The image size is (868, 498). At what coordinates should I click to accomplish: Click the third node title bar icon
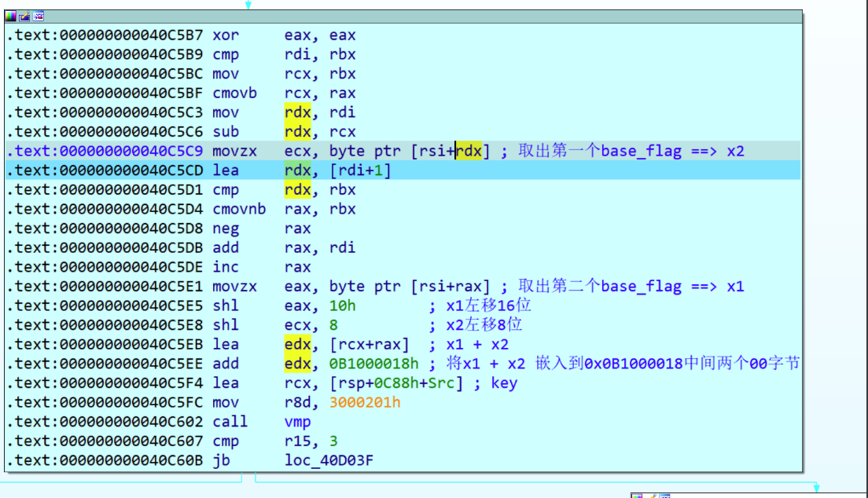click(x=38, y=16)
